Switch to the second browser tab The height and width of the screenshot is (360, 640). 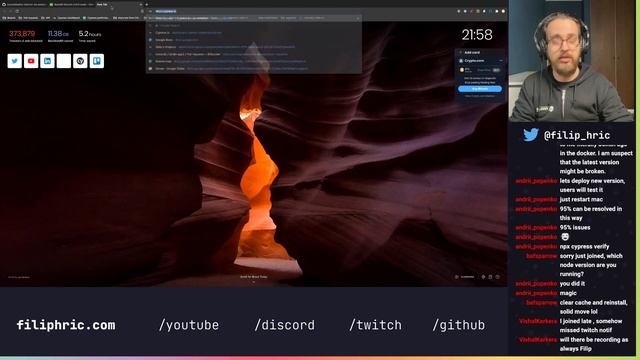(x=71, y=4)
